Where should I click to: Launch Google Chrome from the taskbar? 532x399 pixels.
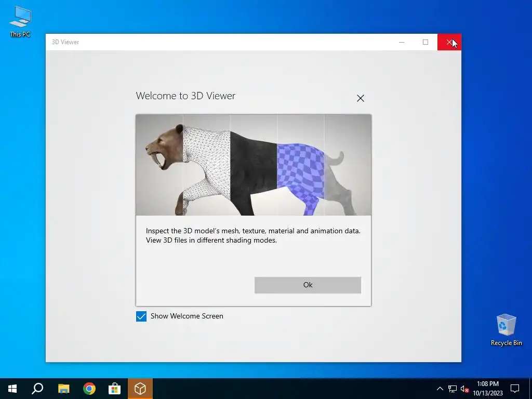pos(89,389)
